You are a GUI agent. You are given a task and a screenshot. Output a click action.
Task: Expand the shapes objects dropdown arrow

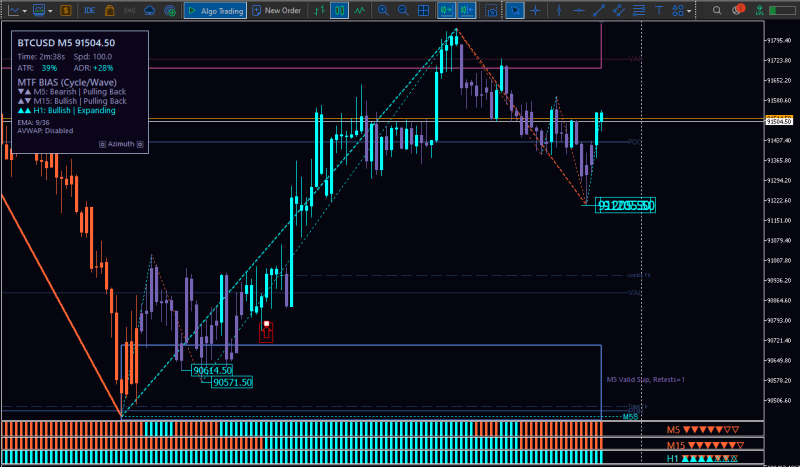click(689, 11)
